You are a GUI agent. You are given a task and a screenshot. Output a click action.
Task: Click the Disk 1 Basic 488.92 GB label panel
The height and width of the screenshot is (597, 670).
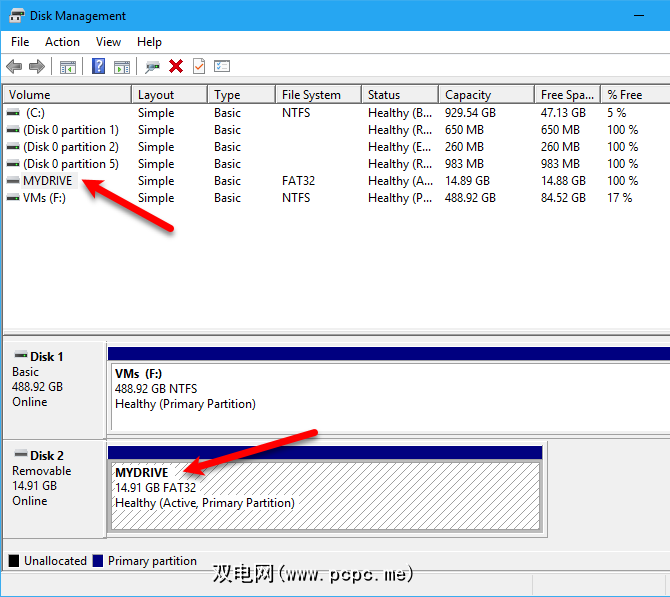pos(54,390)
